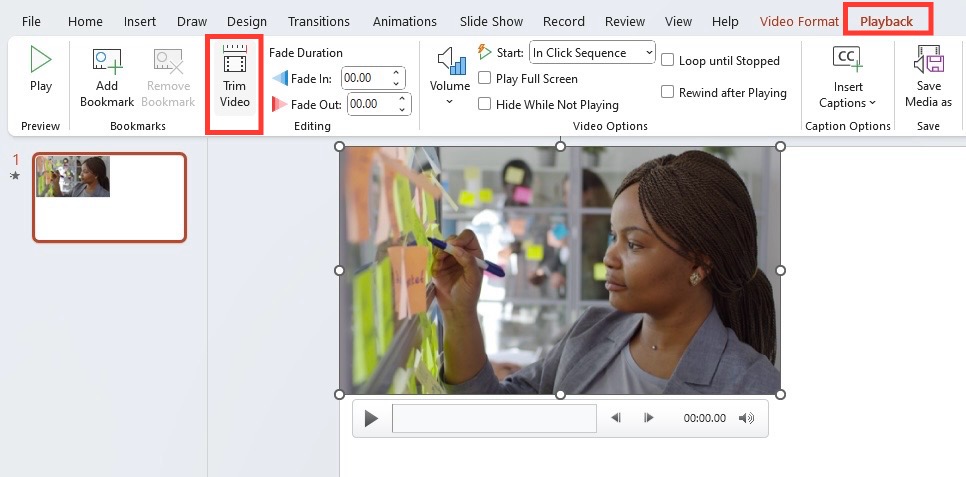Select the video on the slide
Image resolution: width=966 pixels, height=477 pixels.
pos(560,270)
